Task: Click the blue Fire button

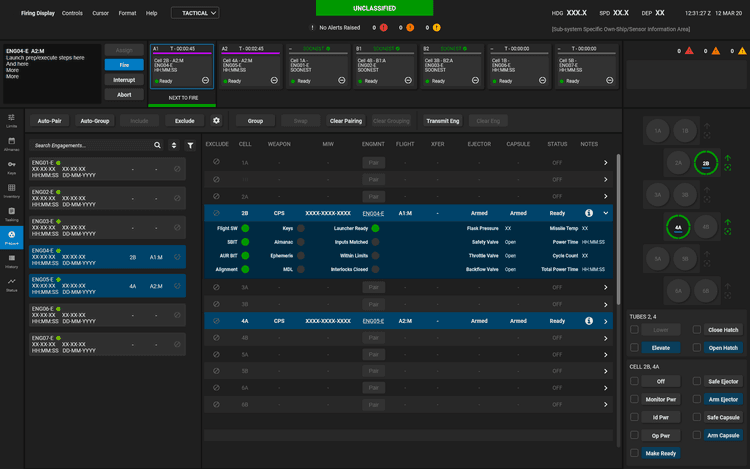Action: pyautogui.click(x=124, y=65)
